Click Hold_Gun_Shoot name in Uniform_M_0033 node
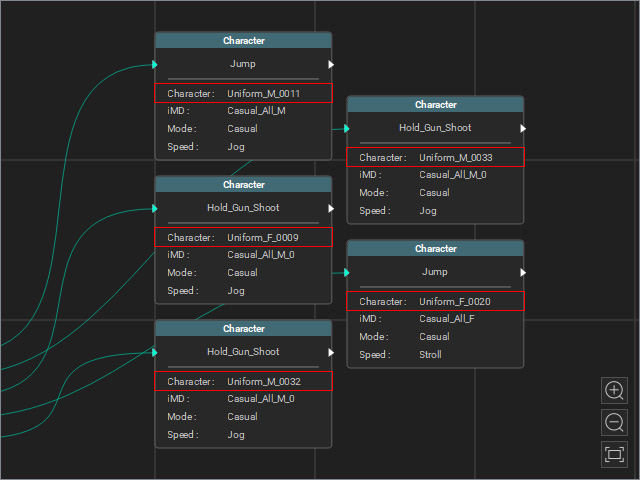The height and width of the screenshot is (480, 640). pyautogui.click(x=435, y=128)
